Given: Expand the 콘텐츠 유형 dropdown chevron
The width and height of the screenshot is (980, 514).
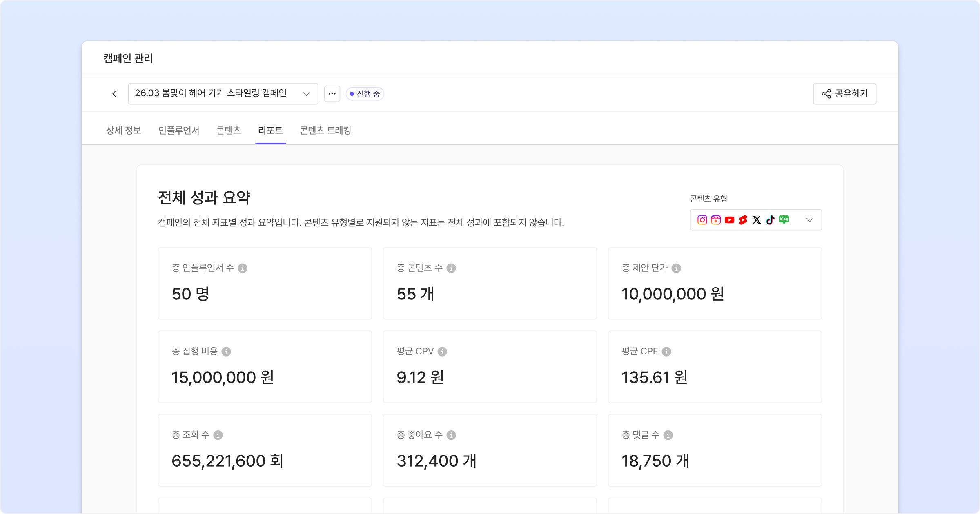Looking at the screenshot, I should pyautogui.click(x=810, y=220).
